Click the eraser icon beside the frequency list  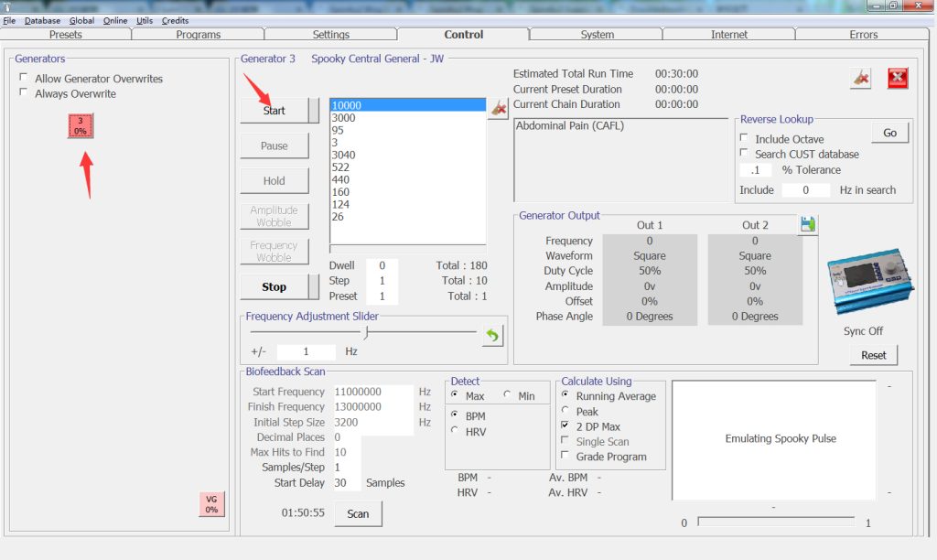click(x=497, y=109)
